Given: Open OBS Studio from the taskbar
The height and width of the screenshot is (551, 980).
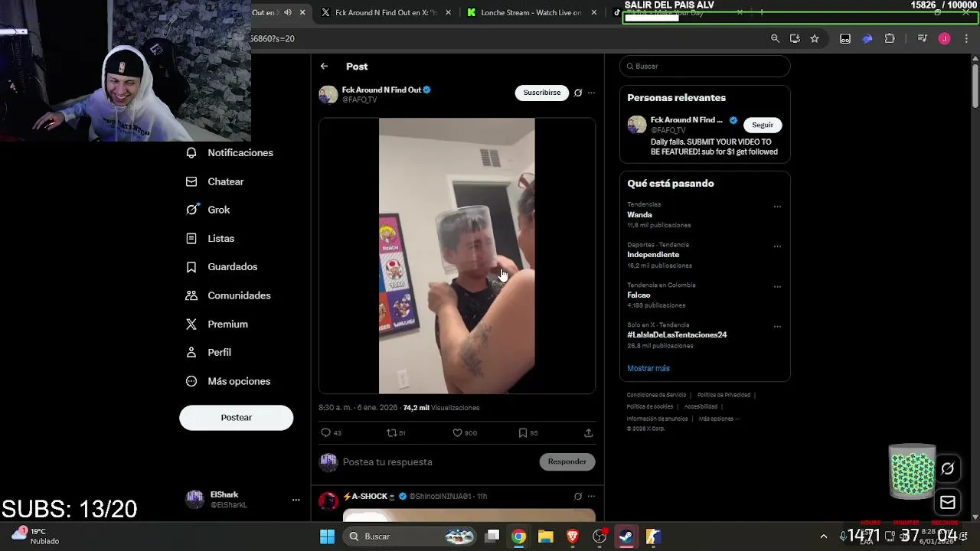Looking at the screenshot, I should coord(599,536).
